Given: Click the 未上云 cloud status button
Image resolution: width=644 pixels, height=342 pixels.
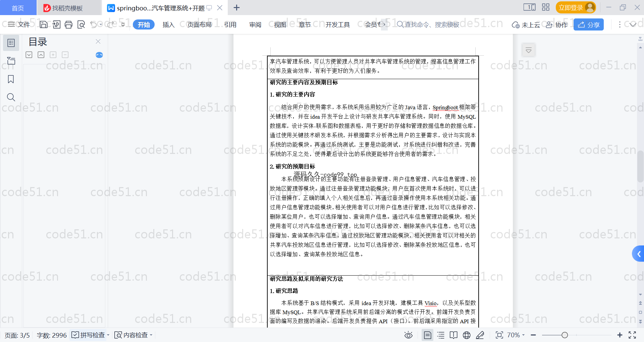Looking at the screenshot, I should (x=526, y=25).
